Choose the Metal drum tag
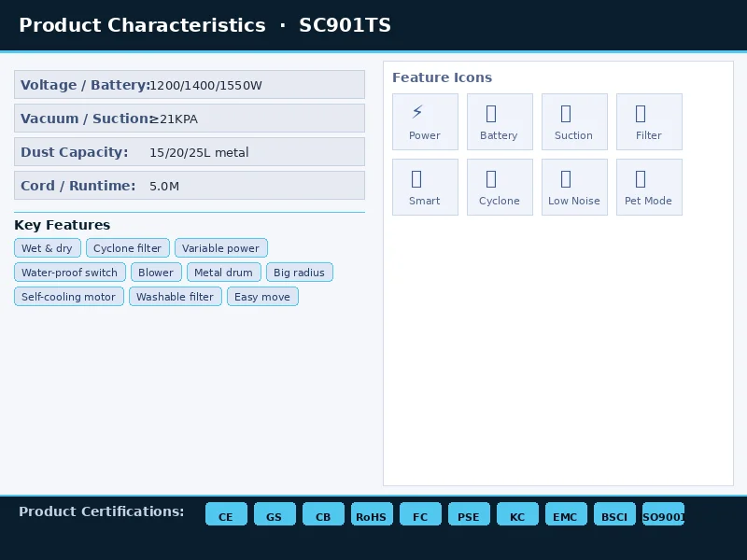 224,273
